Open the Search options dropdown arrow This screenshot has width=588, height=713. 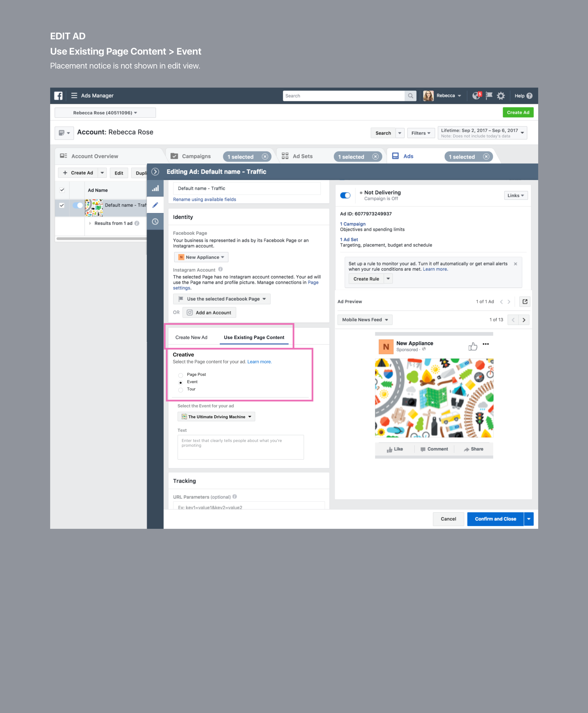pyautogui.click(x=400, y=133)
